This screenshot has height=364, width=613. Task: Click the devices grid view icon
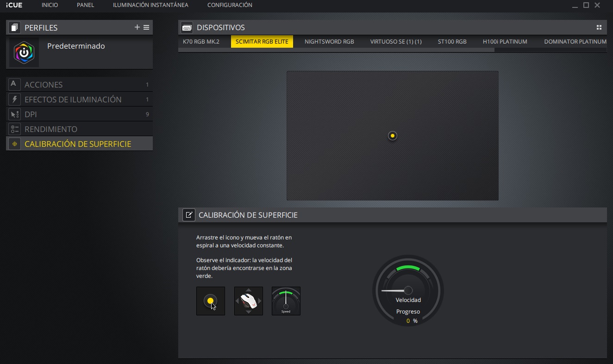click(599, 27)
